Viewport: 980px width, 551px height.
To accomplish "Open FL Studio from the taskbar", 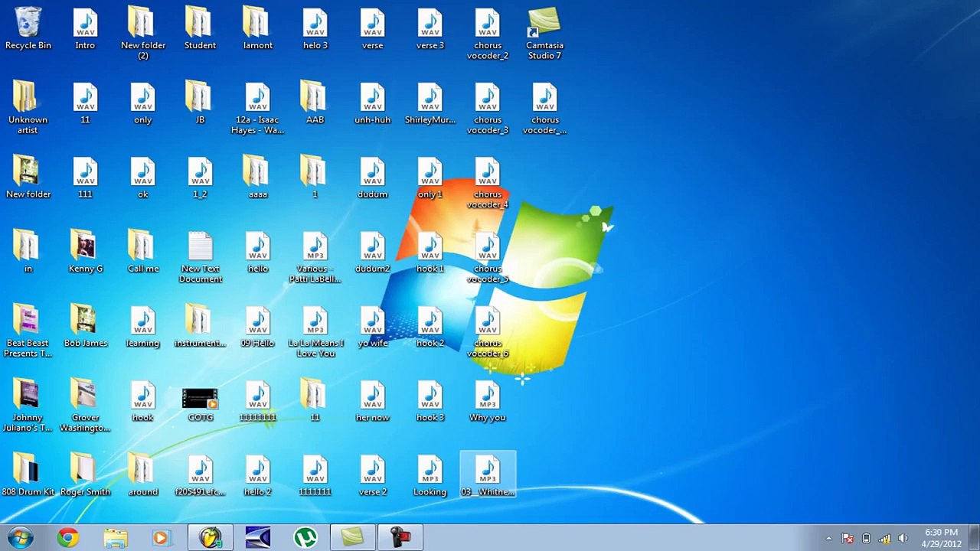I will tap(210, 538).
